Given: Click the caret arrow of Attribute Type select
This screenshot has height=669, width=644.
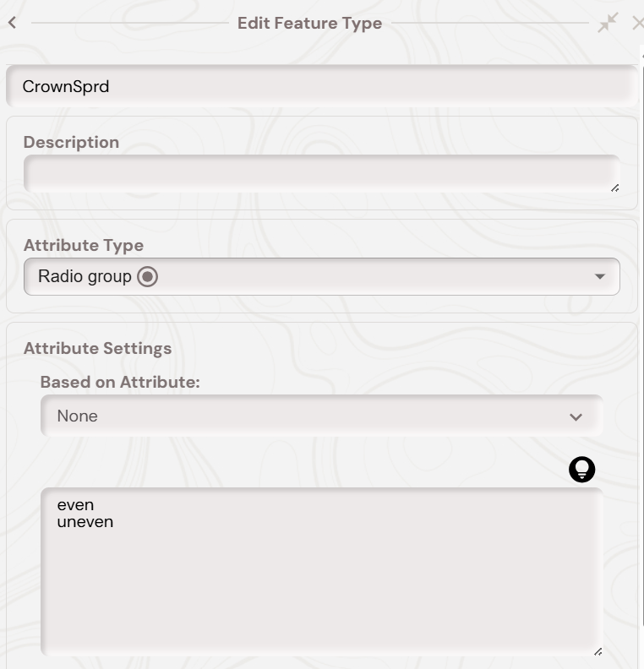Looking at the screenshot, I should point(599,276).
